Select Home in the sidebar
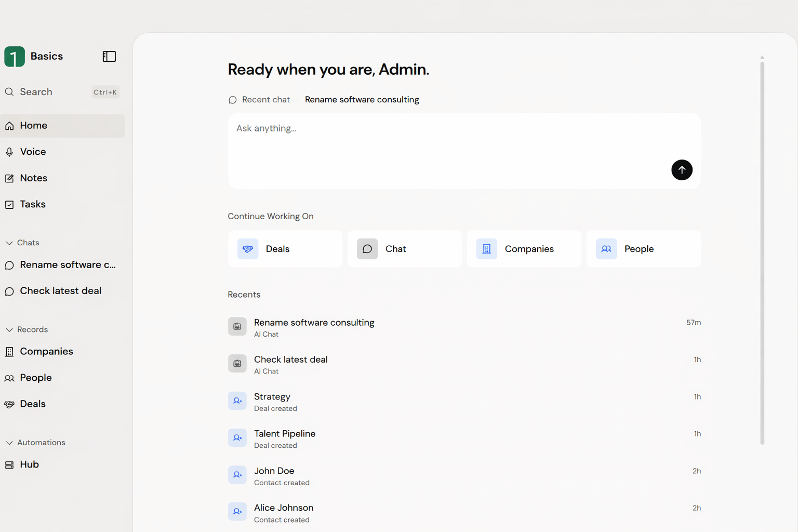 point(33,126)
